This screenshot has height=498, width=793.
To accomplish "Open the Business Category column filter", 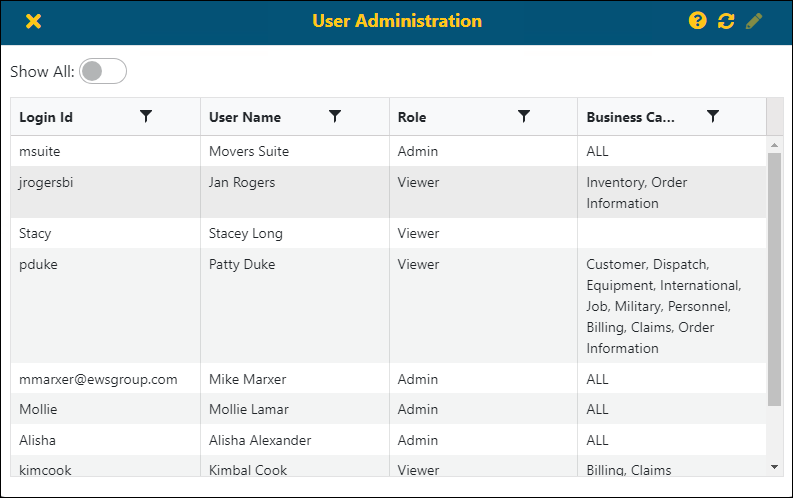I will [713, 117].
